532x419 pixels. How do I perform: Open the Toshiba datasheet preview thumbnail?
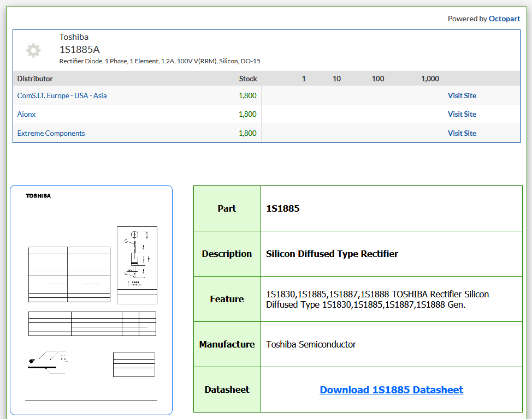coord(91,300)
